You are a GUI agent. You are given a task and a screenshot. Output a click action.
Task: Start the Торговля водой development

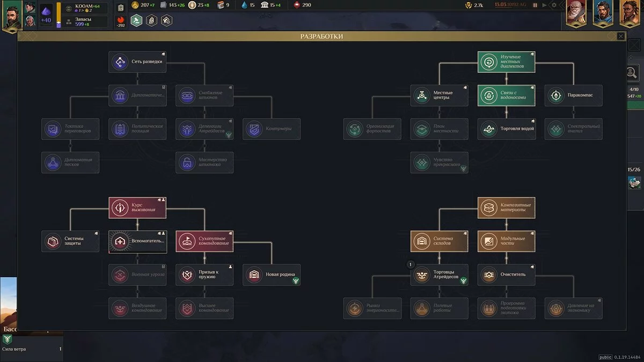tap(507, 129)
